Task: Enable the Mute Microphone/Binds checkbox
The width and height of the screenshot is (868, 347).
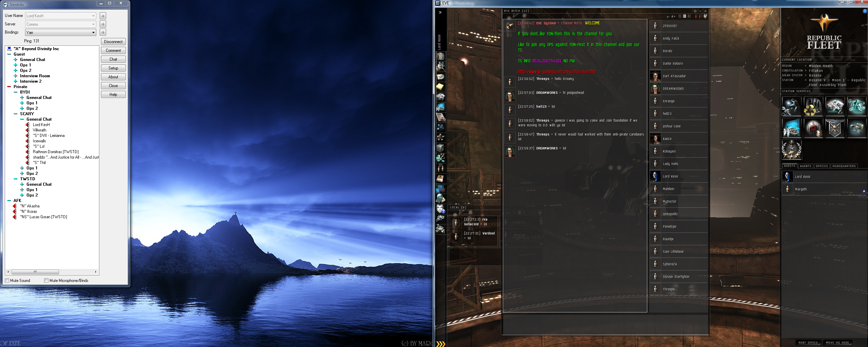Action: click(46, 281)
